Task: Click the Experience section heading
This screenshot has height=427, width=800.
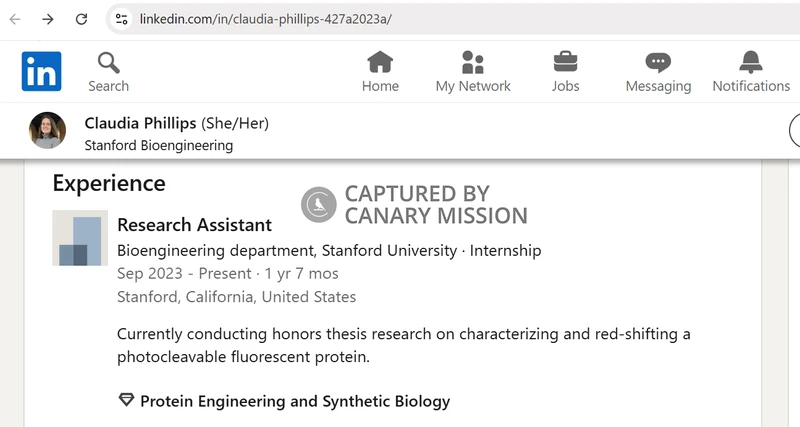Action: [x=109, y=183]
